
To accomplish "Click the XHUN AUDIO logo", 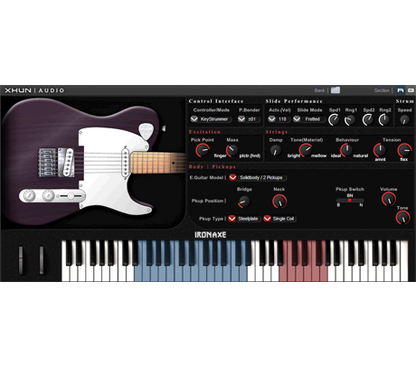I will [x=34, y=90].
